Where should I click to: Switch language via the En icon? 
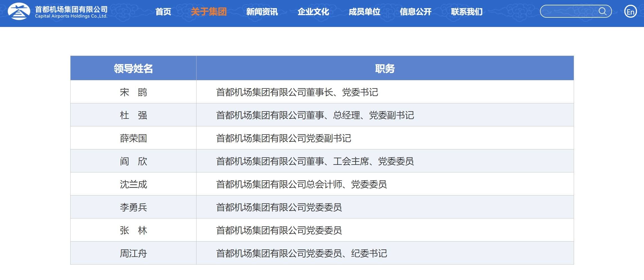tap(631, 12)
